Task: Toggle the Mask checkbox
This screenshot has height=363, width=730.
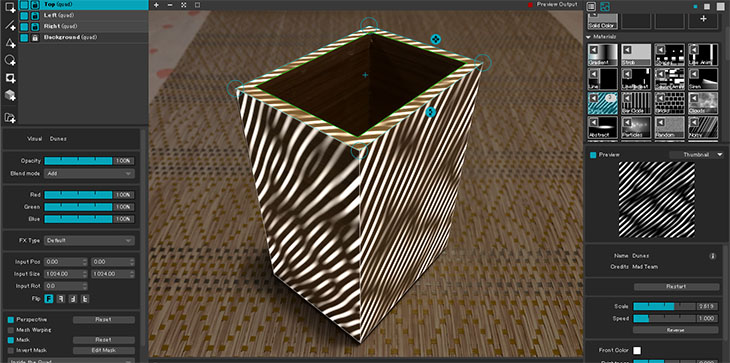Action: click(11, 340)
